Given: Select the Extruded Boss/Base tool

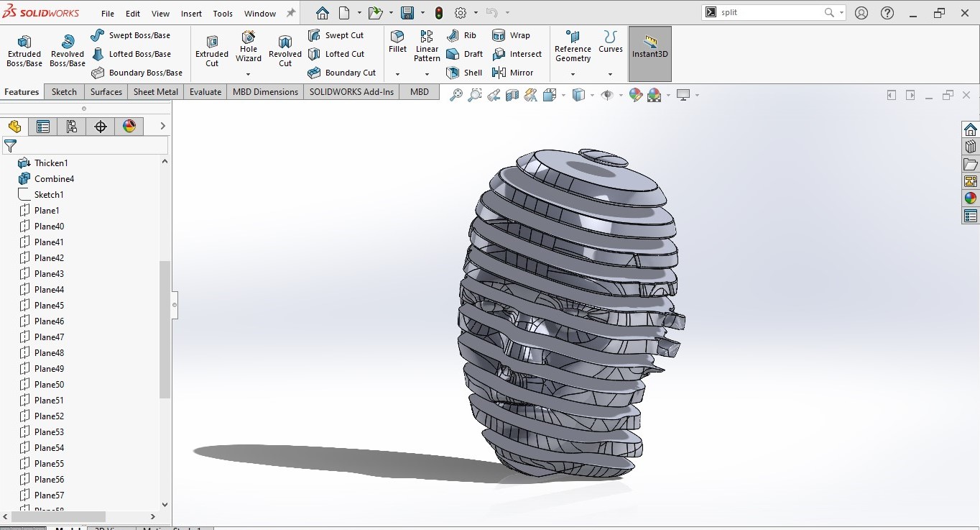Looking at the screenshot, I should [x=24, y=50].
